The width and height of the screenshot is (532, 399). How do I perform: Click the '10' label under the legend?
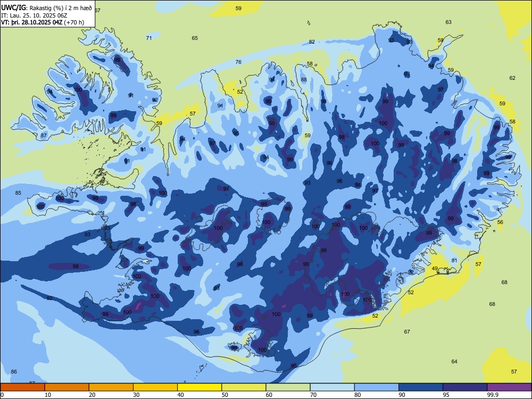(x=48, y=395)
